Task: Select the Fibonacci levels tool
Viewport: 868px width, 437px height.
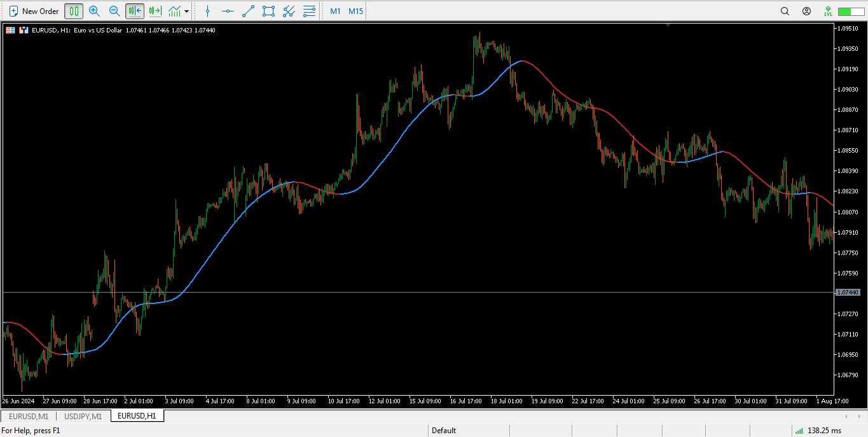Action: 309,11
